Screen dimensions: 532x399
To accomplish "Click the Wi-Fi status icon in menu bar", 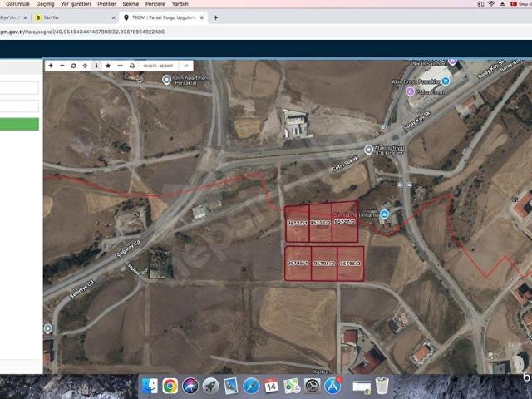I will coord(491,4).
